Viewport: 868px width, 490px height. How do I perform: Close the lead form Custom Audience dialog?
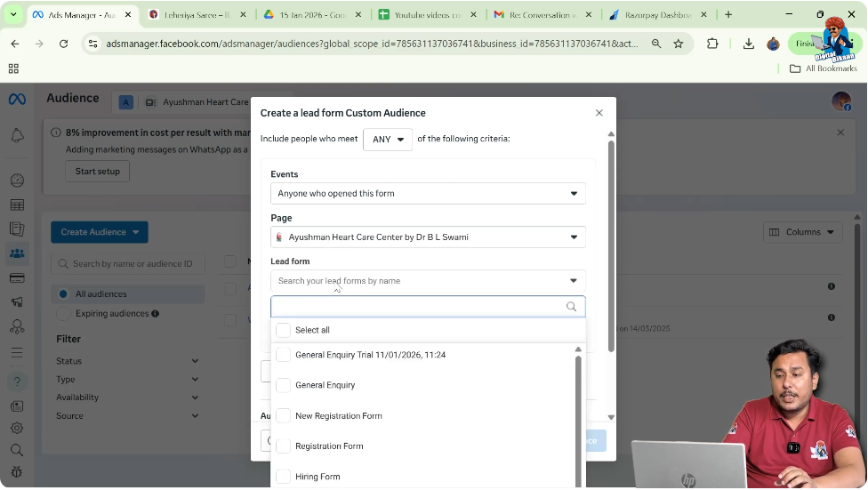(x=599, y=113)
